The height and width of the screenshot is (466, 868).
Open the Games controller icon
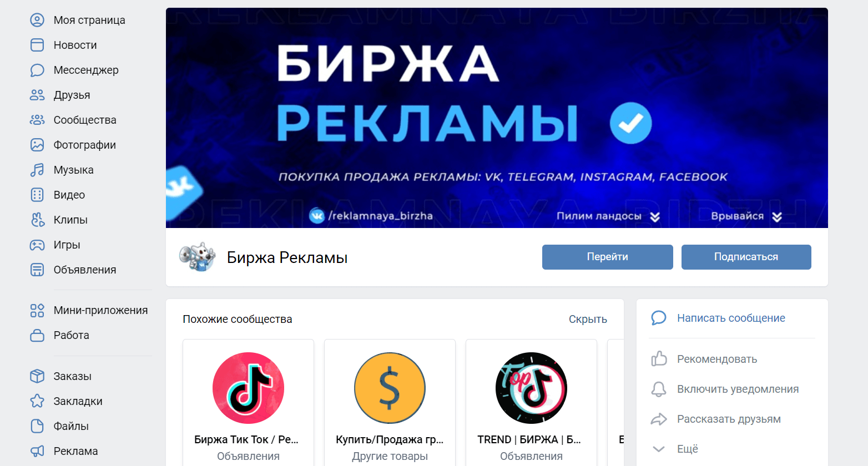[37, 245]
